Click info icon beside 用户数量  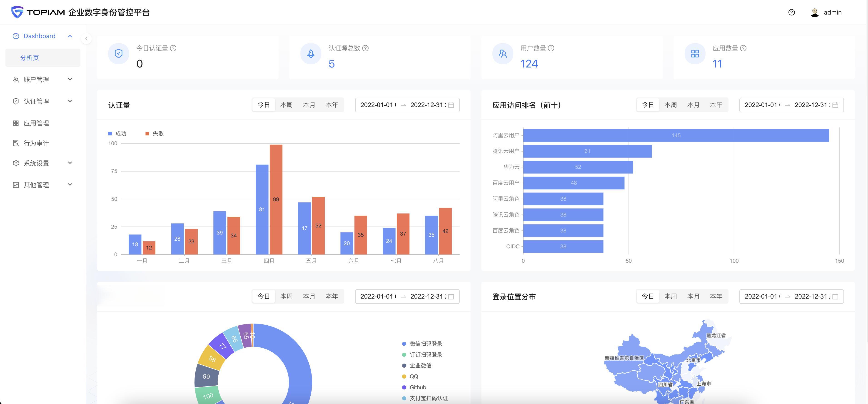tap(551, 48)
